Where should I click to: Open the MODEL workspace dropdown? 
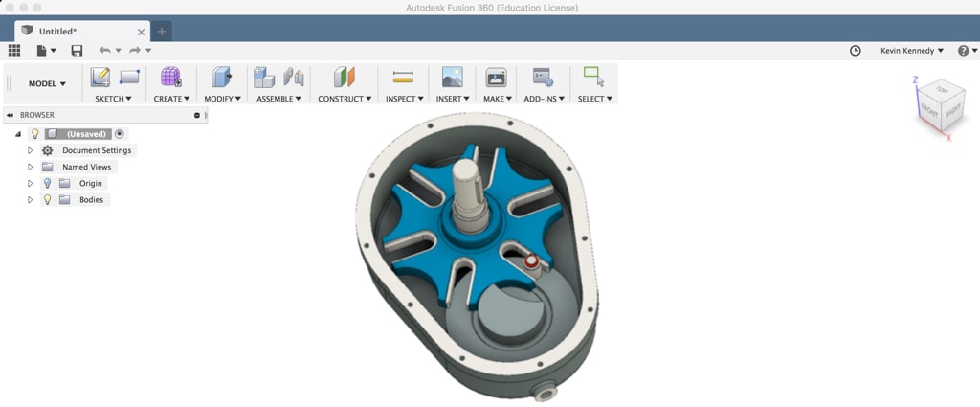[x=47, y=83]
